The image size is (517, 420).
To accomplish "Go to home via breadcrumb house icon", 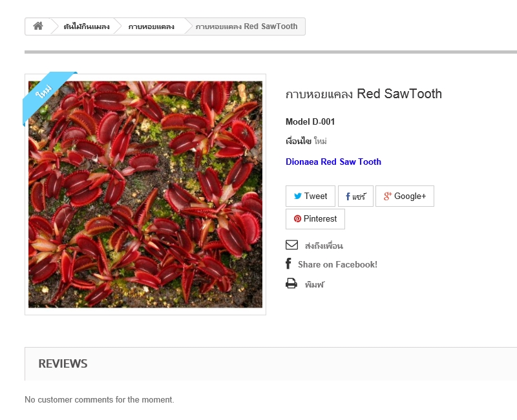I will (38, 26).
